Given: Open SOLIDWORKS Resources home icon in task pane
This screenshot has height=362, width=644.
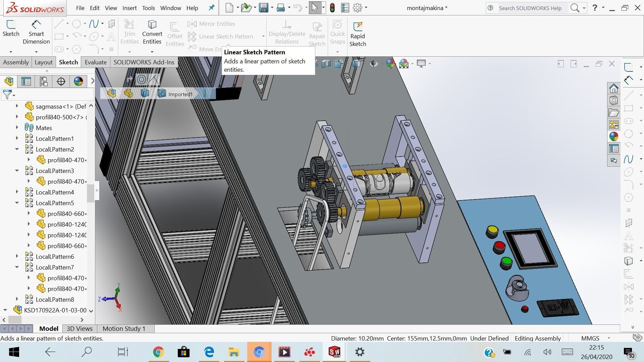Looking at the screenshot, I should [x=614, y=88].
